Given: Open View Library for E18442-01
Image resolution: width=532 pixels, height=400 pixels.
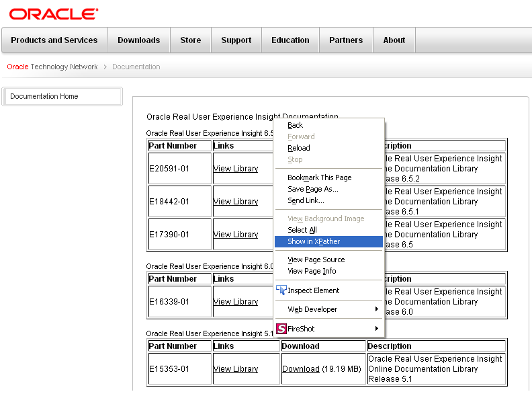Looking at the screenshot, I should pos(236,202).
